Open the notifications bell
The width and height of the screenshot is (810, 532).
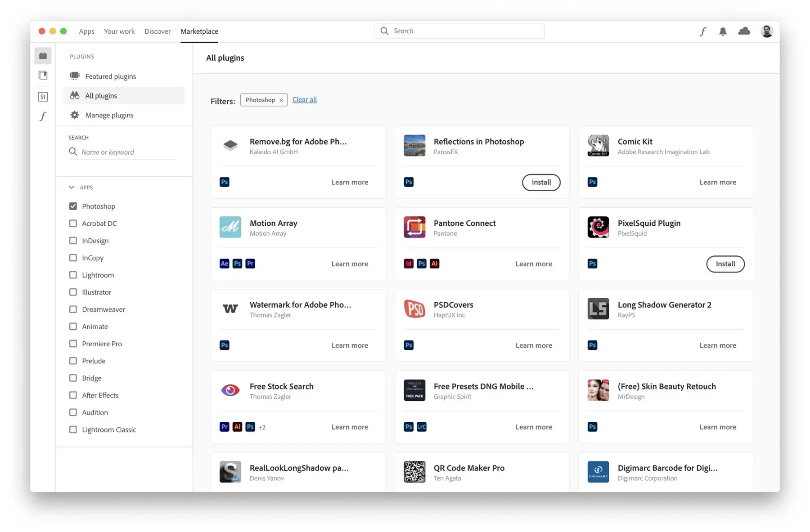click(723, 31)
